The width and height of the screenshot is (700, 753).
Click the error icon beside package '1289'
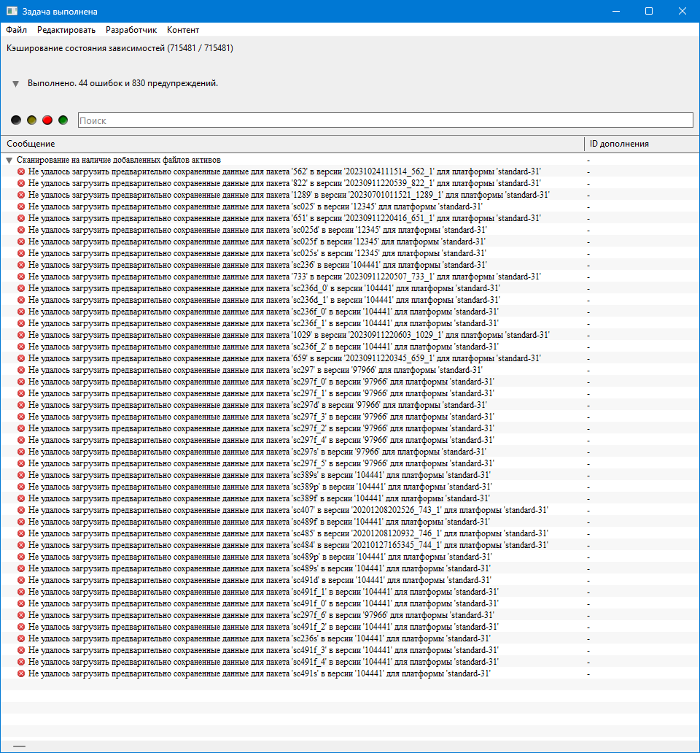click(21, 195)
